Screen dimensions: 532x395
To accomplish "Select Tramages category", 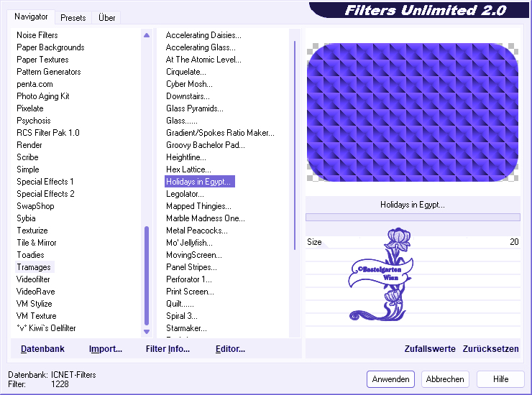I will (34, 267).
